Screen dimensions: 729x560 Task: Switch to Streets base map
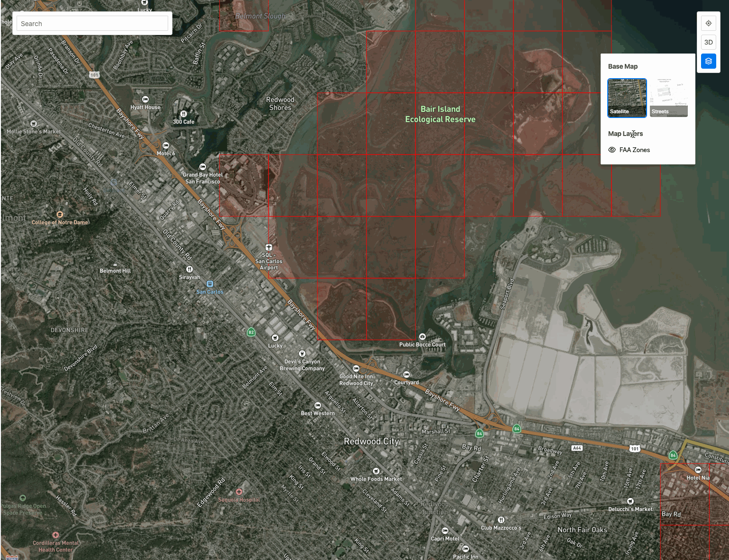pos(668,98)
